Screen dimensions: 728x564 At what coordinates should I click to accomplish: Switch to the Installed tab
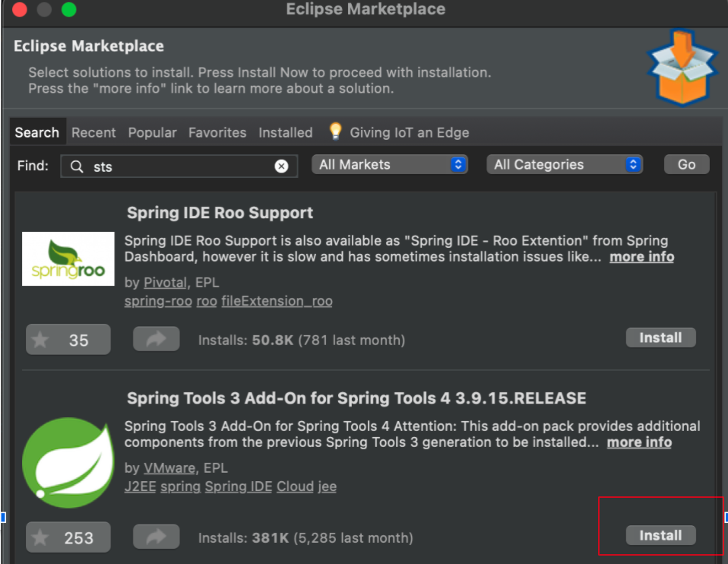(x=286, y=132)
